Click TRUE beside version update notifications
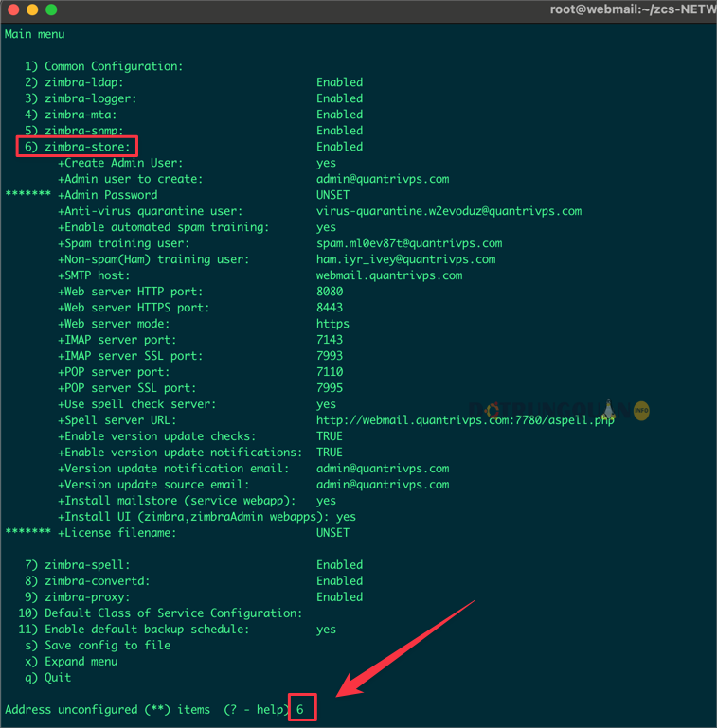Viewport: 717px width, 728px height. pyautogui.click(x=330, y=453)
